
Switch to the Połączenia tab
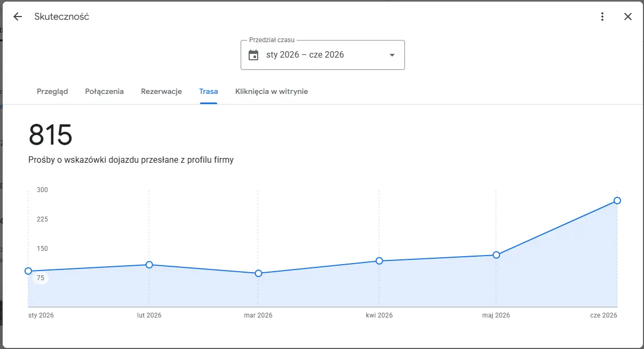tap(105, 91)
